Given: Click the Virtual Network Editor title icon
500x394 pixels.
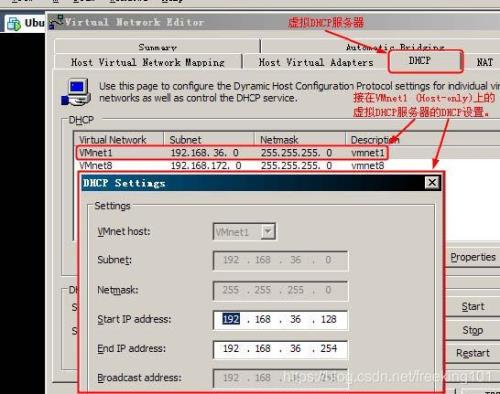Looking at the screenshot, I should pyautogui.click(x=56, y=22).
